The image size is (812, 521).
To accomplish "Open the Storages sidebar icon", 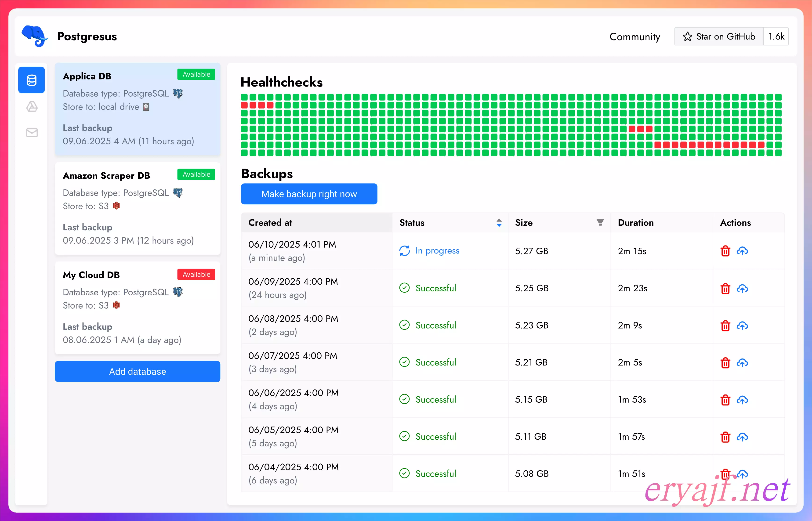I will [x=32, y=107].
